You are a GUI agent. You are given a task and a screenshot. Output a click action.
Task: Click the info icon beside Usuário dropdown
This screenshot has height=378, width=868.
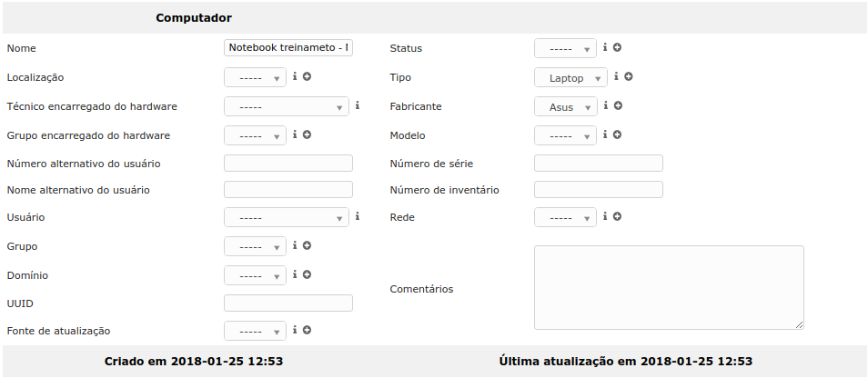click(358, 217)
